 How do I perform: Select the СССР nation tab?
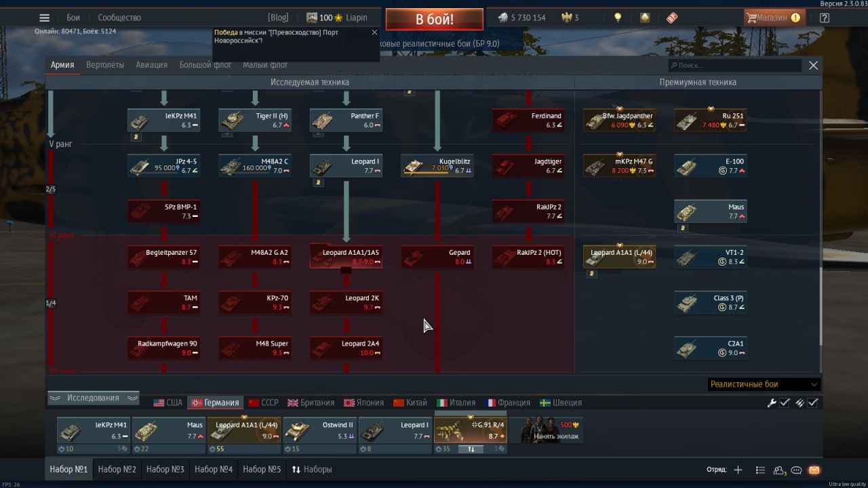(x=263, y=403)
